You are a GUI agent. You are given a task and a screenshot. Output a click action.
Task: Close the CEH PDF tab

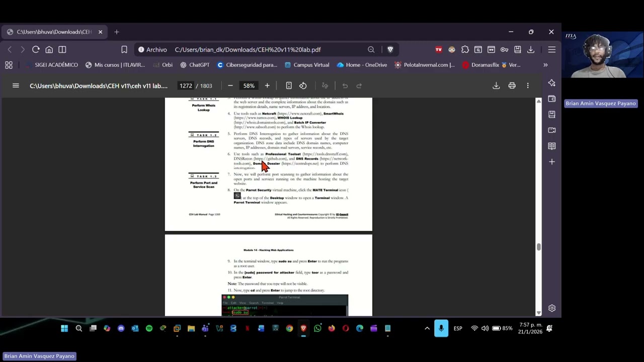point(100,32)
